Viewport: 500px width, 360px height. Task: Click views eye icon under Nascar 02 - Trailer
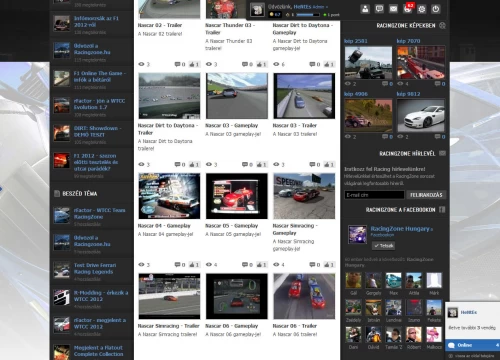pos(141,64)
